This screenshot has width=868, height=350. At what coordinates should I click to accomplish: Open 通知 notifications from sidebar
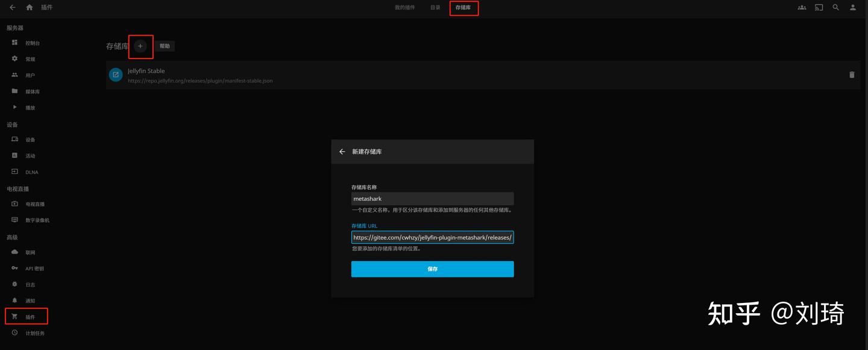coord(30,301)
